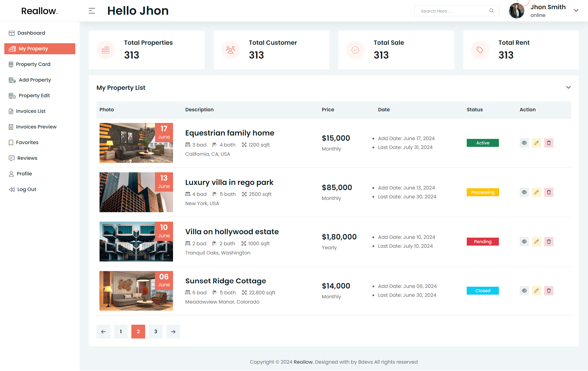Click eye icon for Villa on hollywood estate
This screenshot has height=371, width=588.
524,242
